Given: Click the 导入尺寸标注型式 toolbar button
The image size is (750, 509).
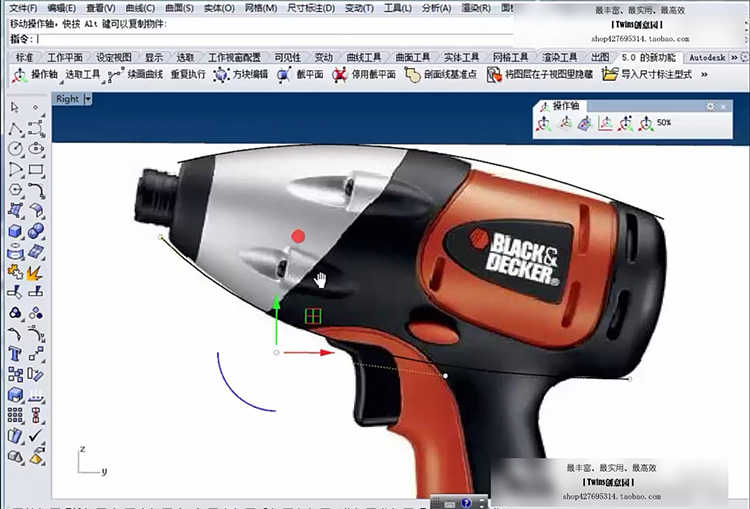Looking at the screenshot, I should coord(647,74).
